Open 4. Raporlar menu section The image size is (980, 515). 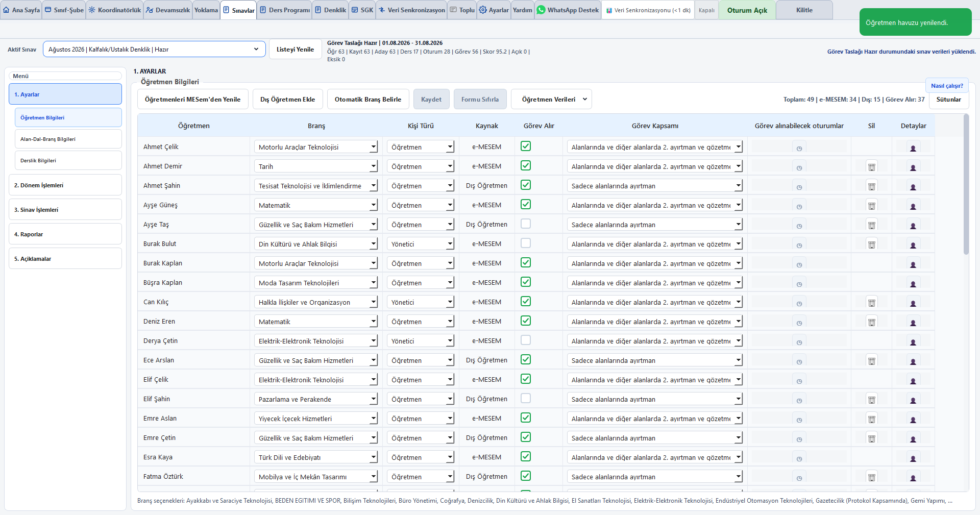(x=65, y=234)
